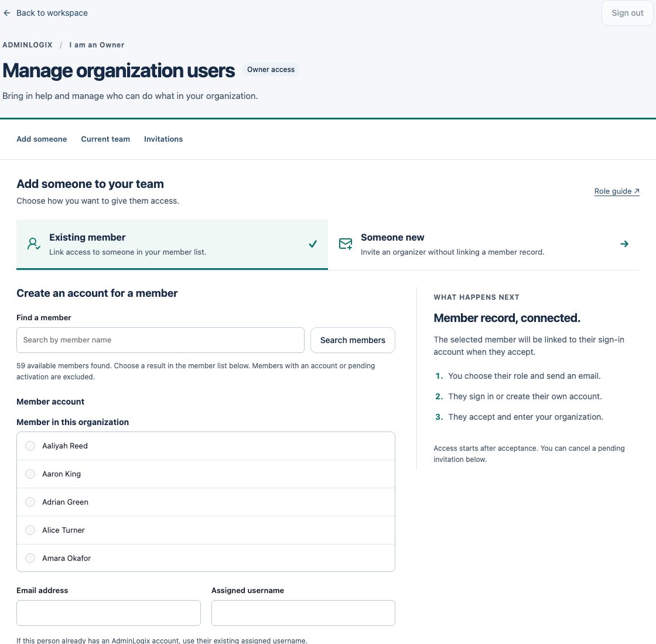Viewport: 656px width, 644px height.
Task: Choose the Someone new option card
Action: tap(484, 245)
